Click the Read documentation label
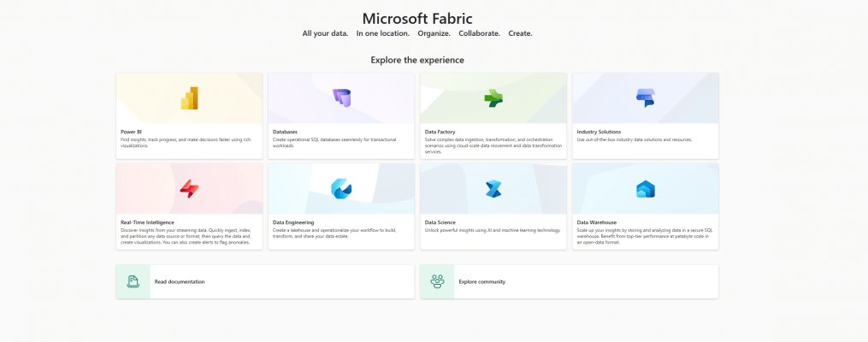 coord(180,281)
